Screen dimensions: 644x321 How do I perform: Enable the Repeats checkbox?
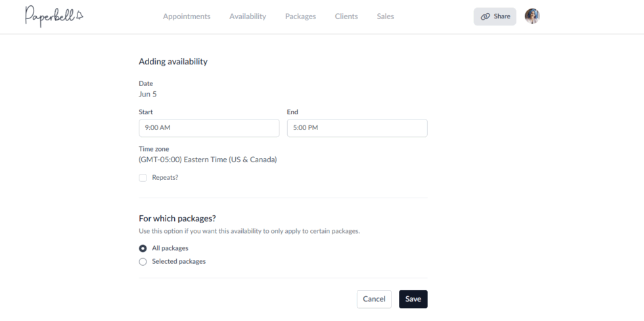coord(143,177)
